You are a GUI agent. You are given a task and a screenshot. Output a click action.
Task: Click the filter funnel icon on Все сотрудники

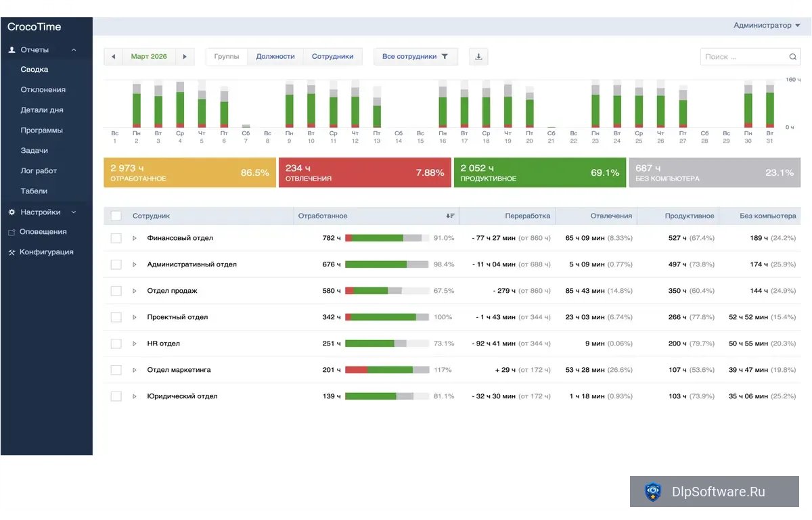coord(445,57)
